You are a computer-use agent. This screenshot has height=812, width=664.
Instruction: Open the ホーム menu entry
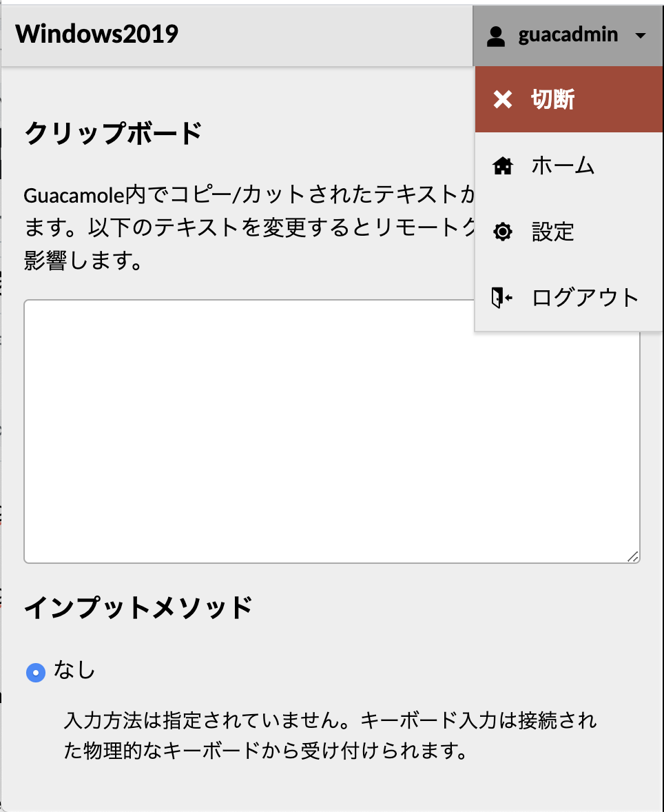pyautogui.click(x=563, y=165)
